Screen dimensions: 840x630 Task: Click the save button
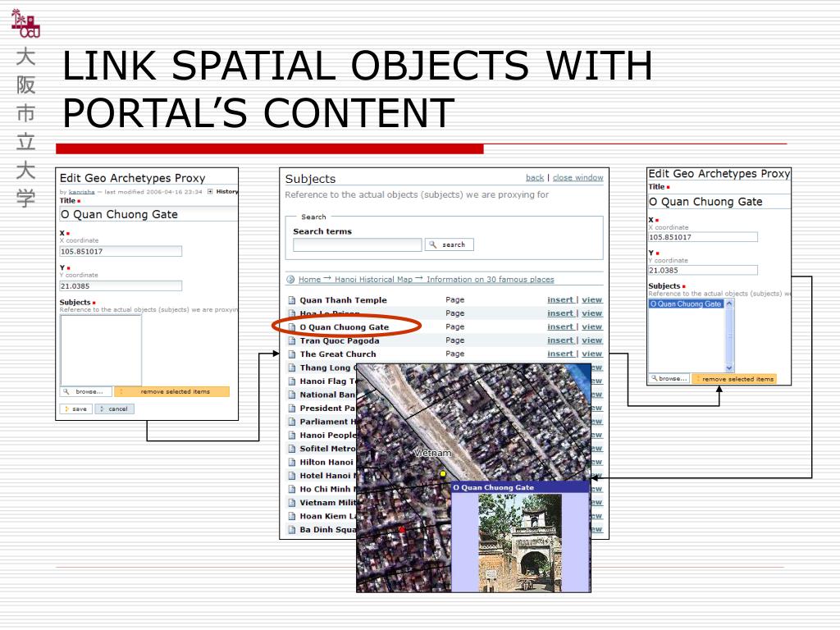point(76,409)
